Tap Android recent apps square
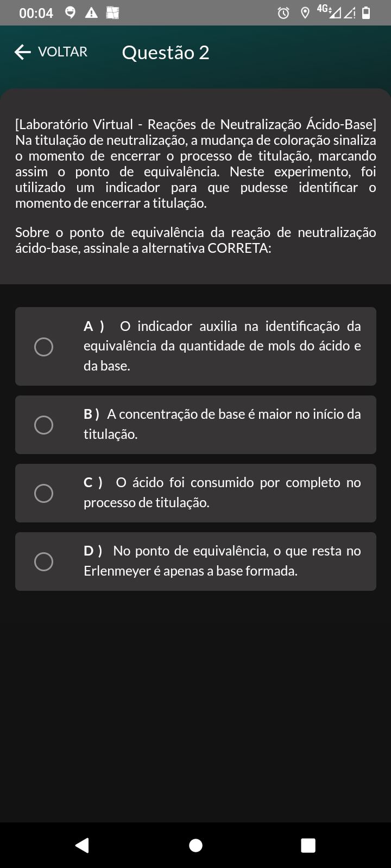 [308, 845]
